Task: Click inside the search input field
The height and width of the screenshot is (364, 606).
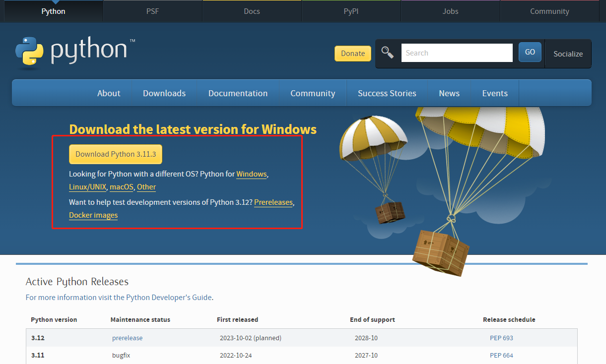Action: coord(457,52)
